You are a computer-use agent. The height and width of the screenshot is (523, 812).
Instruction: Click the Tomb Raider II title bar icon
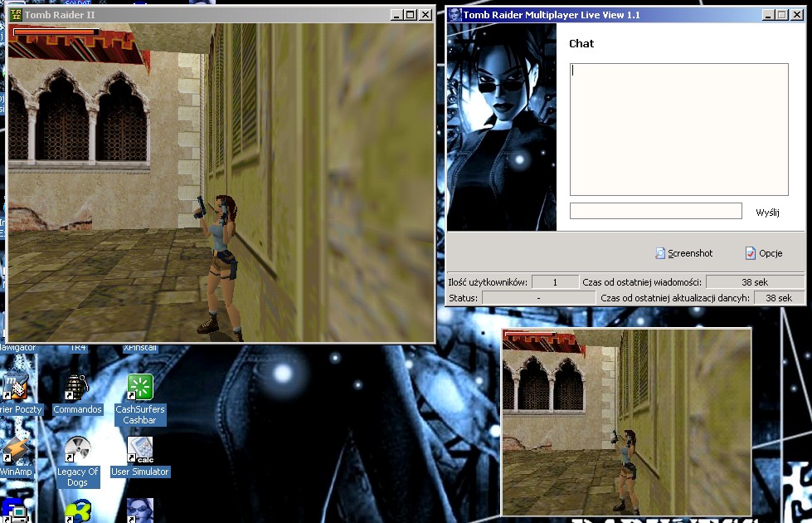(16, 14)
